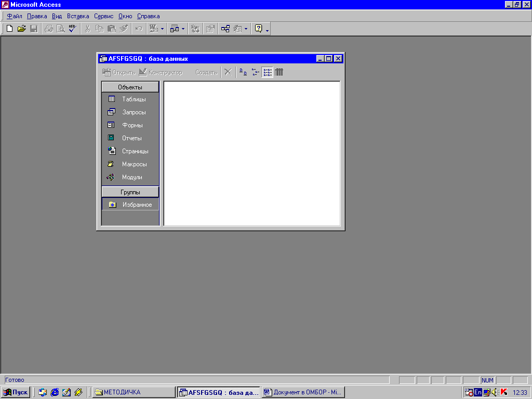This screenshot has width=532, height=399.
Task: Open the Properties icon in the toolbar
Action: tap(210, 29)
